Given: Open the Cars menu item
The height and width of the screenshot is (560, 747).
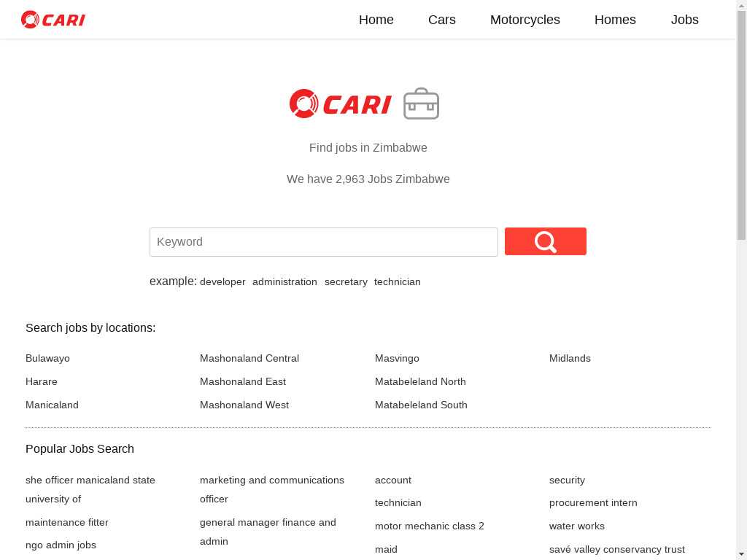Looking at the screenshot, I should (441, 20).
